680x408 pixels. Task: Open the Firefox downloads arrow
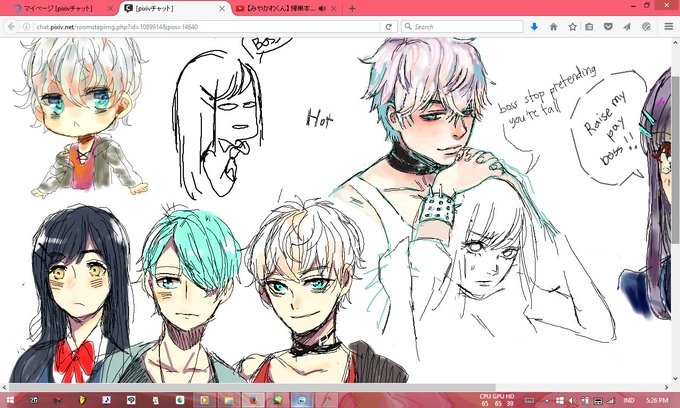(534, 27)
